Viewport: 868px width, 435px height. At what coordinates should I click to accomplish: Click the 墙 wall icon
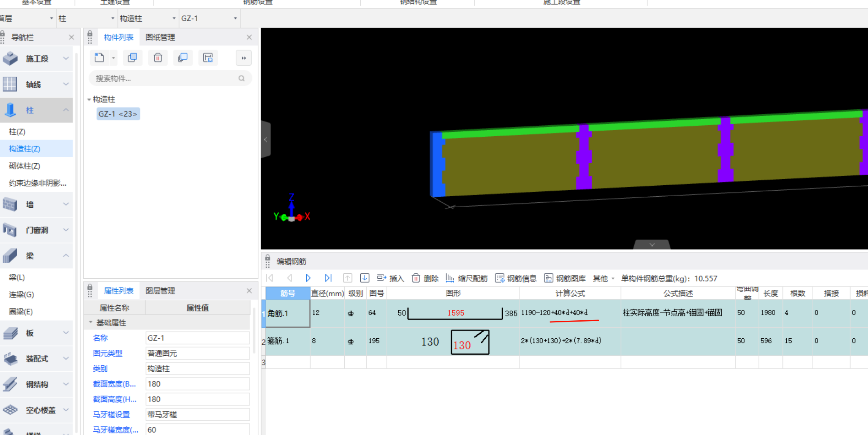(10, 204)
